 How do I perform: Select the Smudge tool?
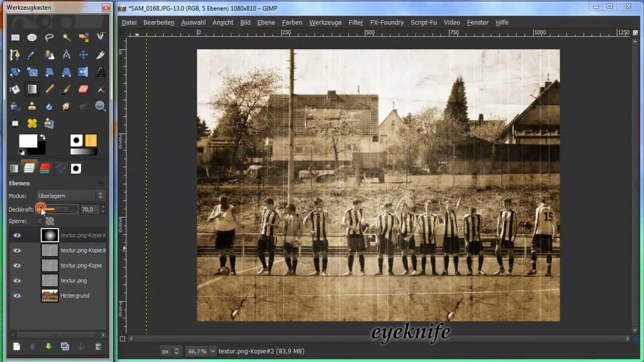coord(66,106)
